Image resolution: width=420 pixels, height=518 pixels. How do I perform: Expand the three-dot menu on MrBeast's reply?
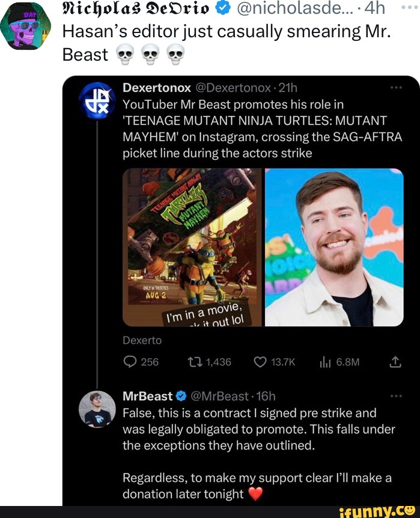[395, 396]
